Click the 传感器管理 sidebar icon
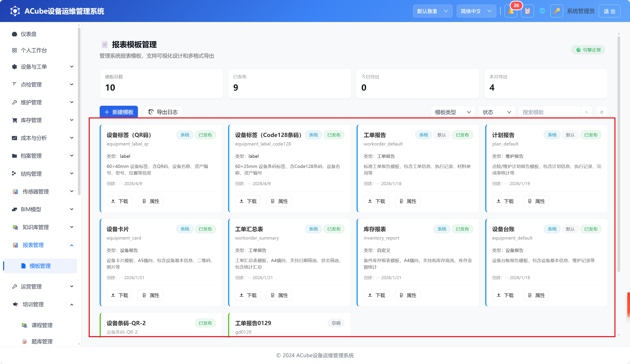Image resolution: width=630 pixels, height=364 pixels. click(15, 192)
